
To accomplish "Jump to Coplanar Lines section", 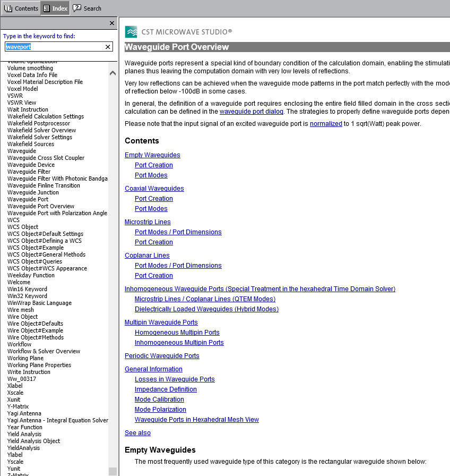I will tap(147, 256).
